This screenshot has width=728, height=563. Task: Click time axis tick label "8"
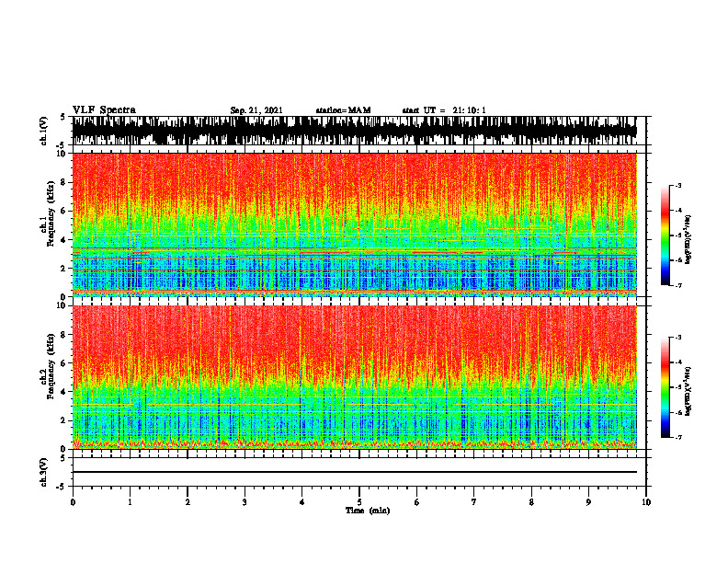pos(531,502)
